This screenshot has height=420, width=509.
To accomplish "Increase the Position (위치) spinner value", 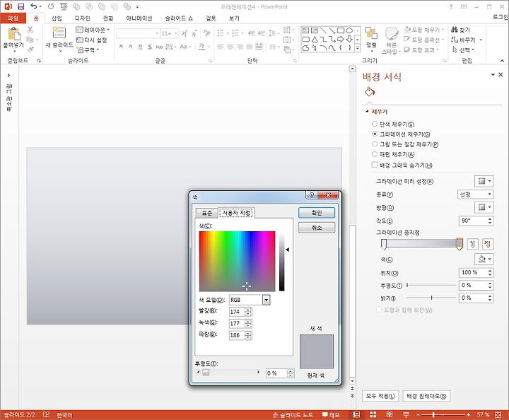I will pyautogui.click(x=490, y=270).
